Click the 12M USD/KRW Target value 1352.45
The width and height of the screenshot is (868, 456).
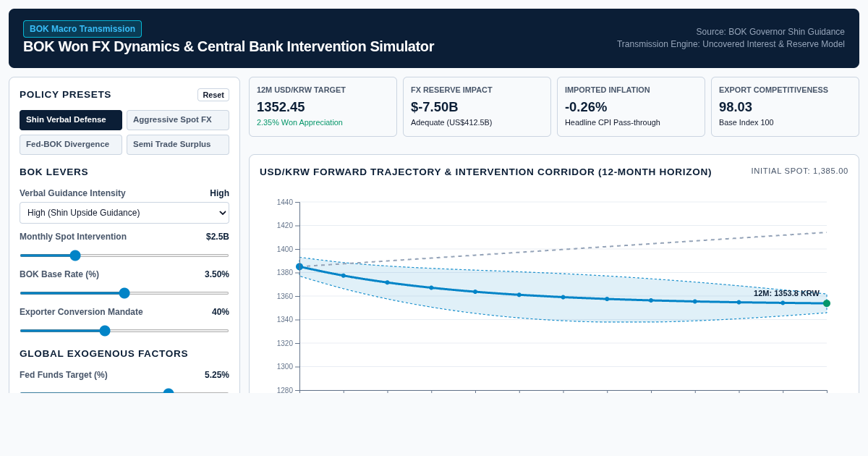click(281, 107)
